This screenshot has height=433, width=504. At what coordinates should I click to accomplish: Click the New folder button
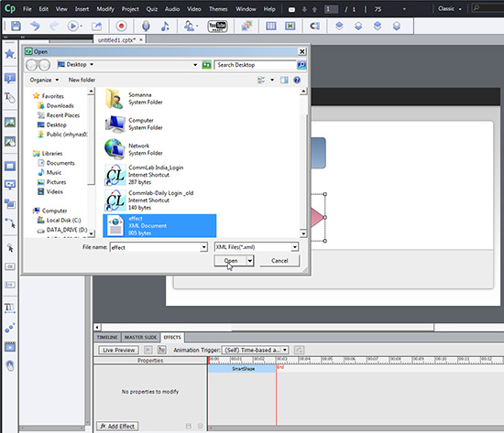click(82, 80)
